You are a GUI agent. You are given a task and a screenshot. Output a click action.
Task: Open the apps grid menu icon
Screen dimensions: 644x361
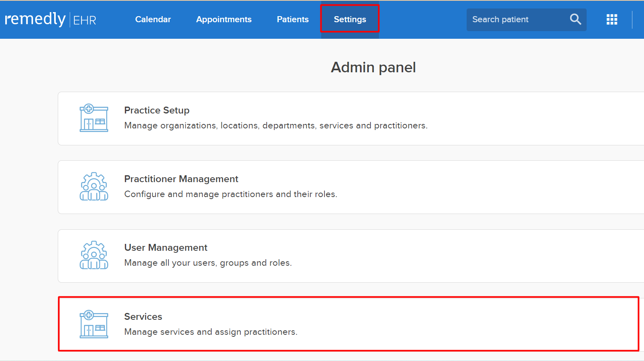click(612, 19)
